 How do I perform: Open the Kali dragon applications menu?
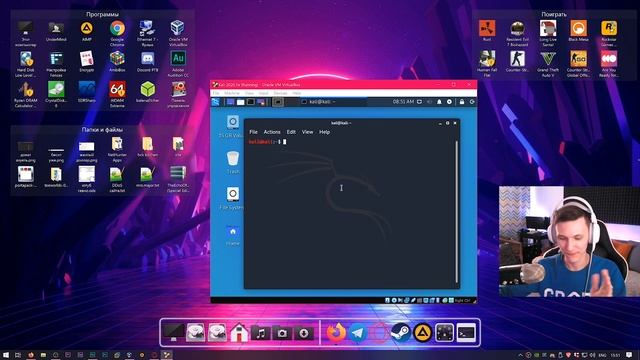click(x=216, y=102)
